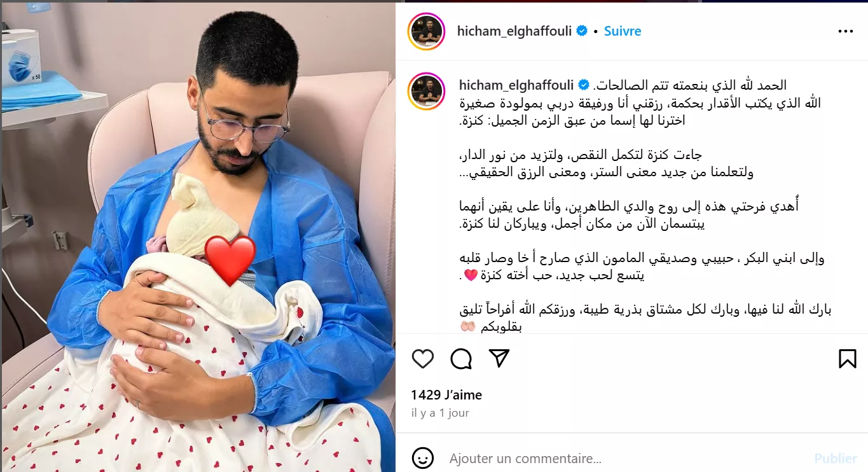Open hicham_elghaffouli username in the caption
This screenshot has width=868, height=472.
point(516,85)
